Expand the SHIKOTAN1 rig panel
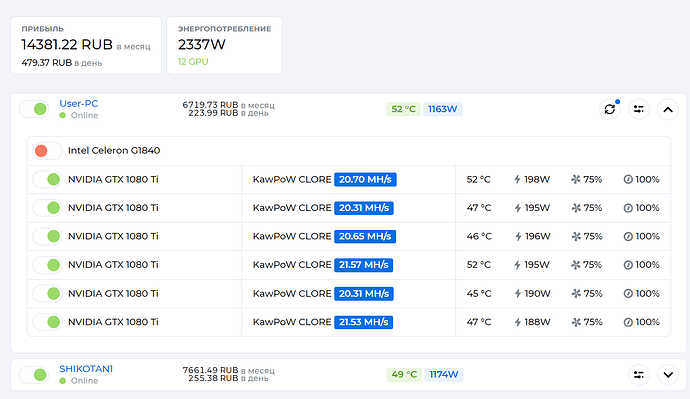Screen dimensions: 690x399 668,375
